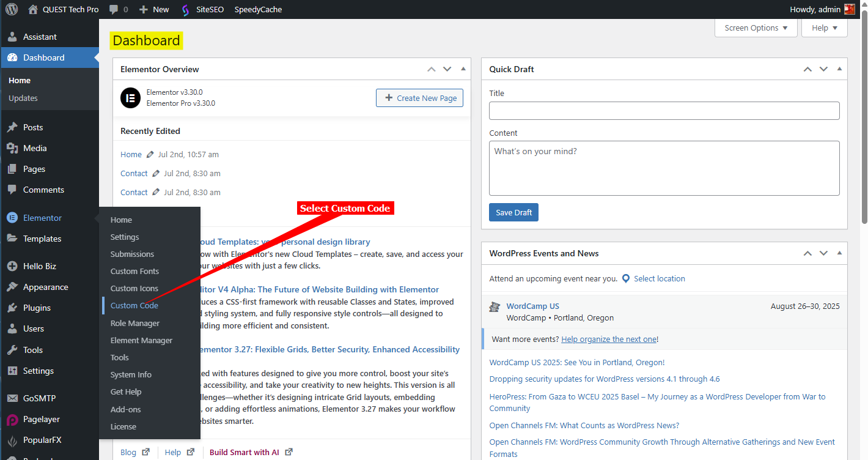Click the Appearance paintbrush icon

[12, 287]
